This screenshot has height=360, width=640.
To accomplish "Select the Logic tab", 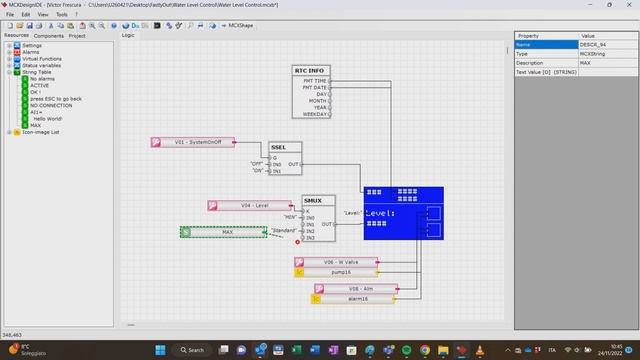I will point(128,36).
